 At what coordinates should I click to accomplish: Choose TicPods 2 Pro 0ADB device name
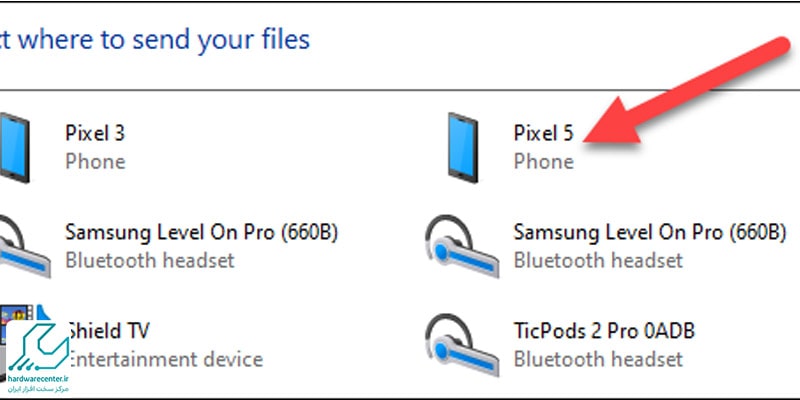click(x=604, y=330)
